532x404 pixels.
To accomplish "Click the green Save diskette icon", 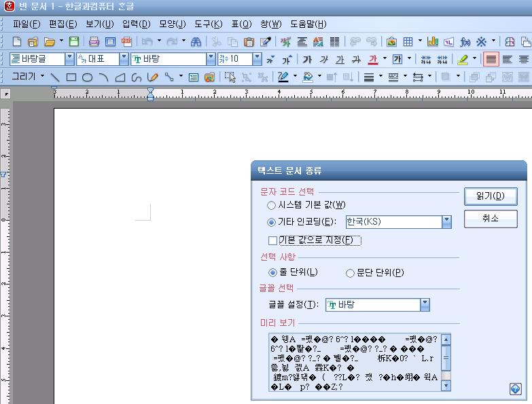I will [x=74, y=41].
